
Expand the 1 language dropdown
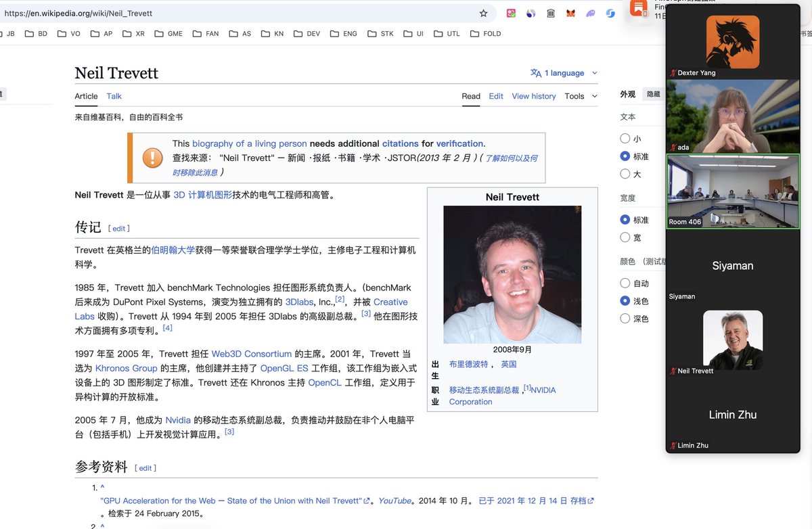click(564, 73)
